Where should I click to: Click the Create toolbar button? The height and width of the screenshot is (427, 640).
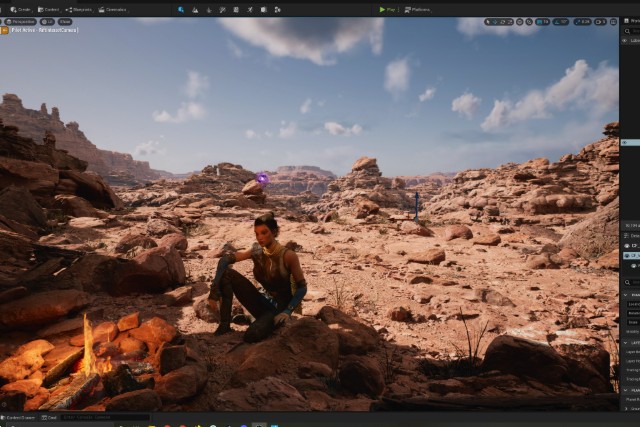point(20,9)
